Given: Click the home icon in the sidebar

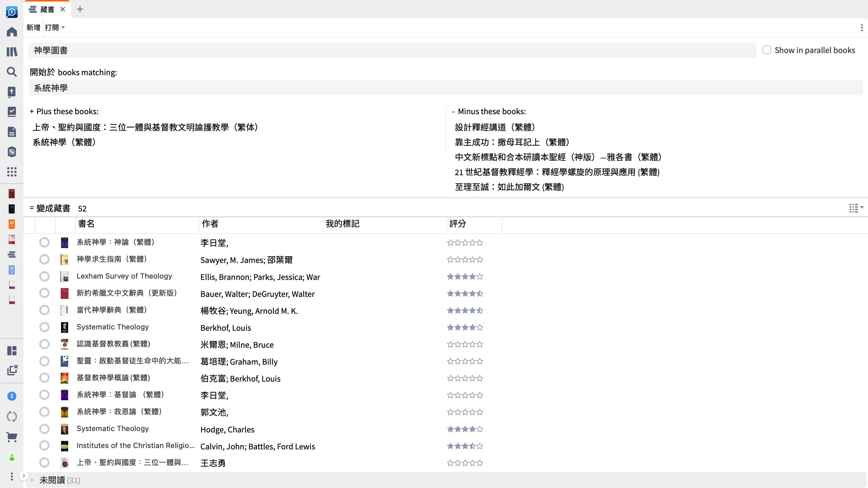Looking at the screenshot, I should [x=12, y=32].
